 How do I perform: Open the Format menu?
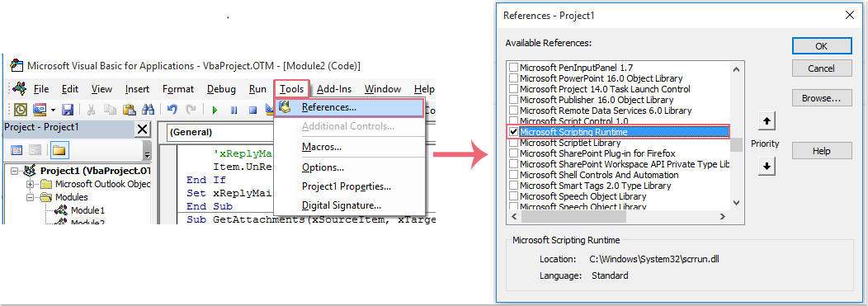click(178, 88)
